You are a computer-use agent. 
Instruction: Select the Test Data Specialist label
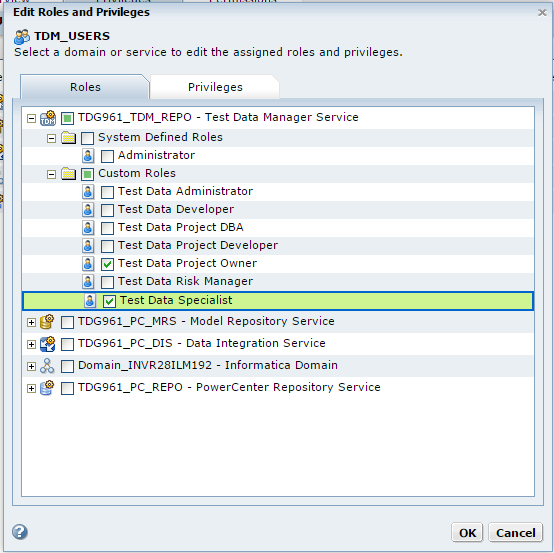point(176,300)
